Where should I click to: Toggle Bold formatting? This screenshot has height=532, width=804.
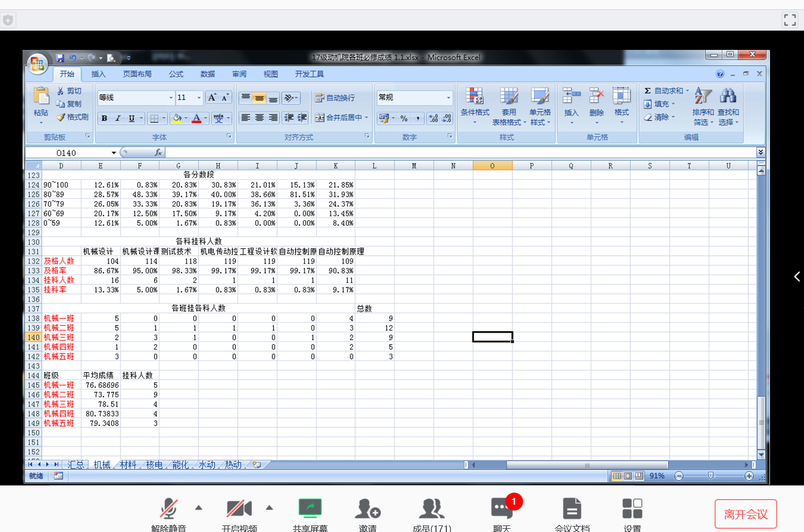pyautogui.click(x=104, y=118)
